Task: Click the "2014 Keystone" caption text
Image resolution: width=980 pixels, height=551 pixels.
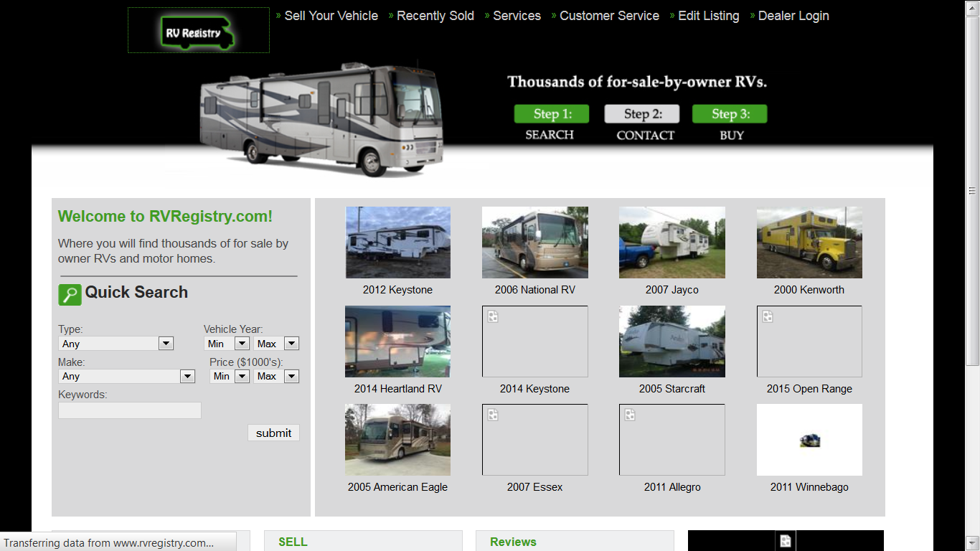Action: [535, 389]
